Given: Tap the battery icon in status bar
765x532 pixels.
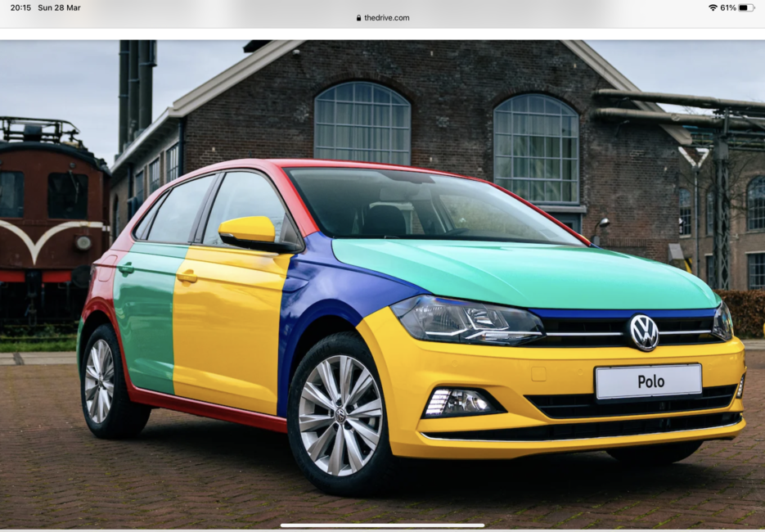Looking at the screenshot, I should click(746, 8).
